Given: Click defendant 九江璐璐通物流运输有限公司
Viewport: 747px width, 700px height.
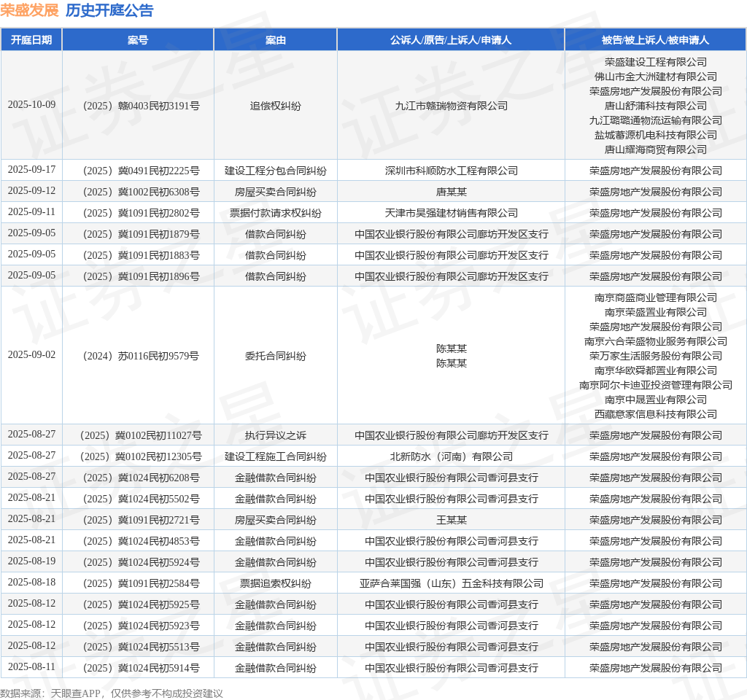Looking at the screenshot, I should click(656, 120).
